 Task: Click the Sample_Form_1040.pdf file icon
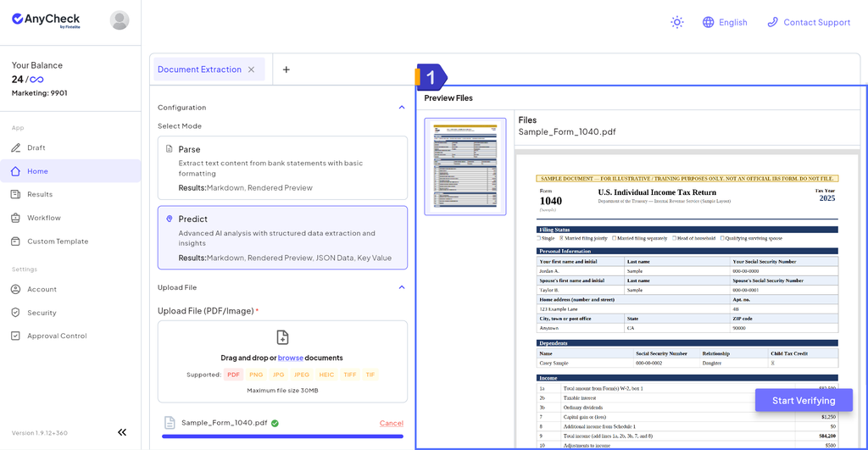point(170,422)
